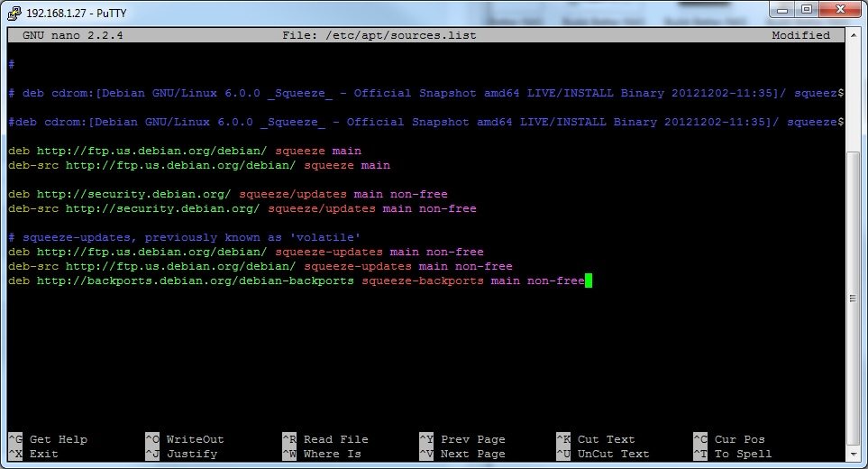Click the ^U UnCut Text shortcut label
Viewport: 868px width, 469px height.
603,454
